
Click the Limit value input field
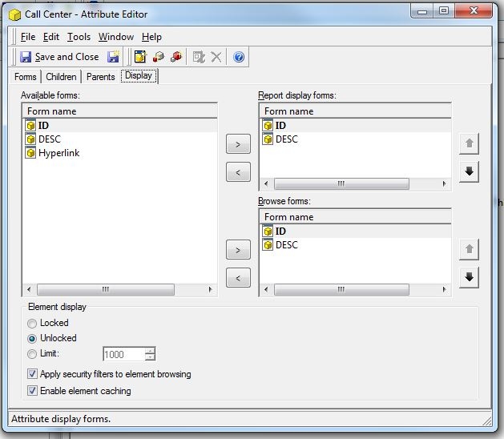click(124, 354)
